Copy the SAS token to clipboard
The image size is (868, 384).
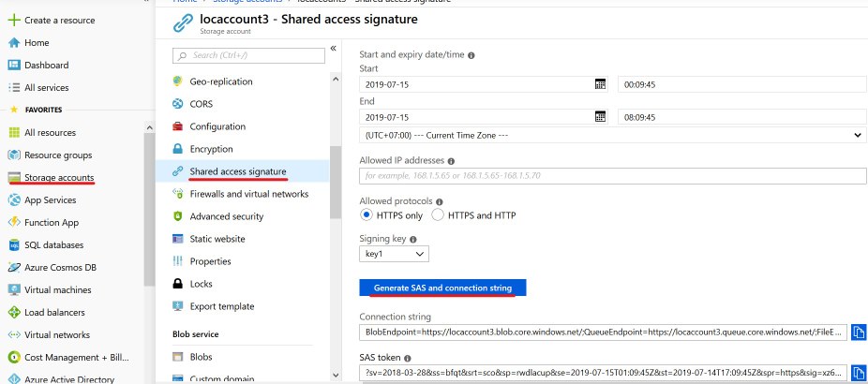click(858, 373)
